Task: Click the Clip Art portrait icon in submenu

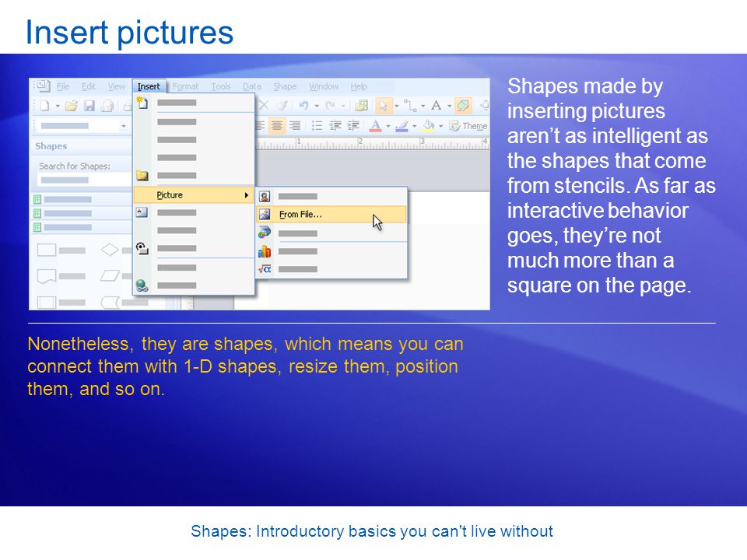Action: coord(265,196)
